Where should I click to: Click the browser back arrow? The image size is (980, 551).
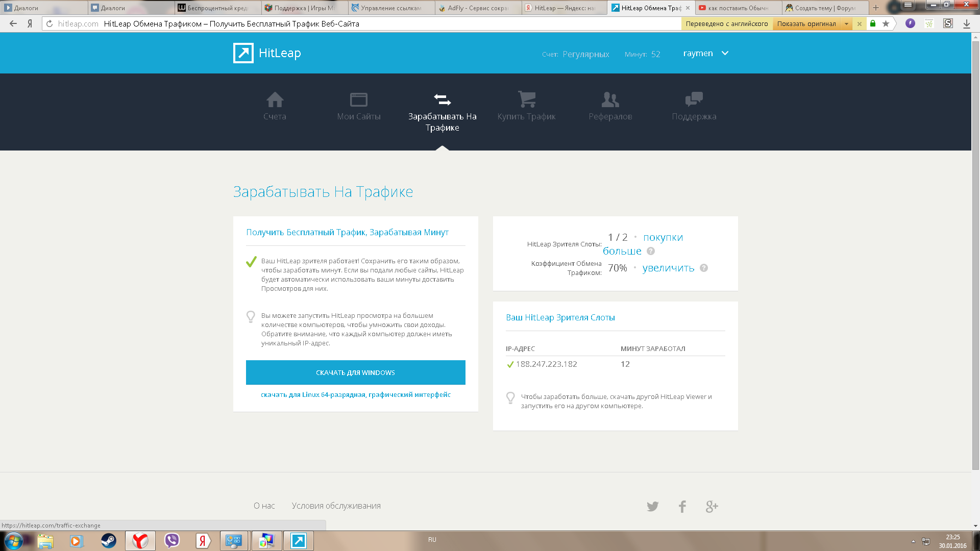point(13,23)
